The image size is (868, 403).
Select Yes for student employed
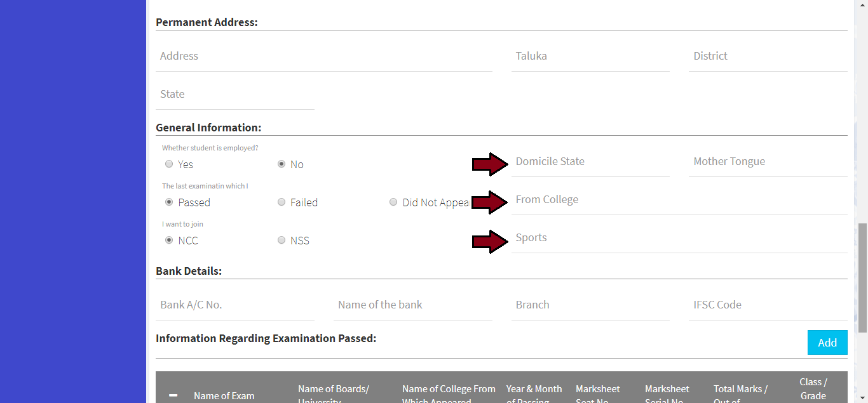pyautogui.click(x=169, y=164)
